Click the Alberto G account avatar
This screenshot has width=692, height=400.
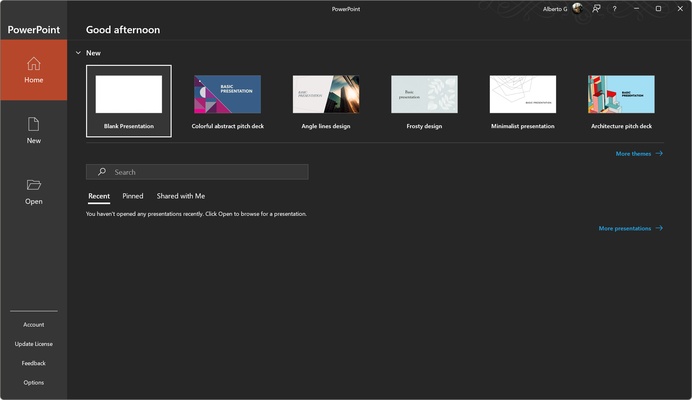click(577, 8)
